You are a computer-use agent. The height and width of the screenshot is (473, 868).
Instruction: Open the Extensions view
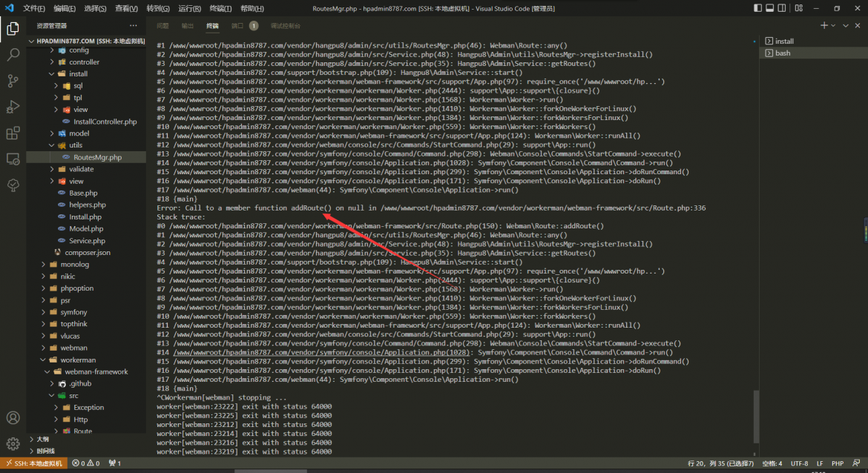point(13,133)
